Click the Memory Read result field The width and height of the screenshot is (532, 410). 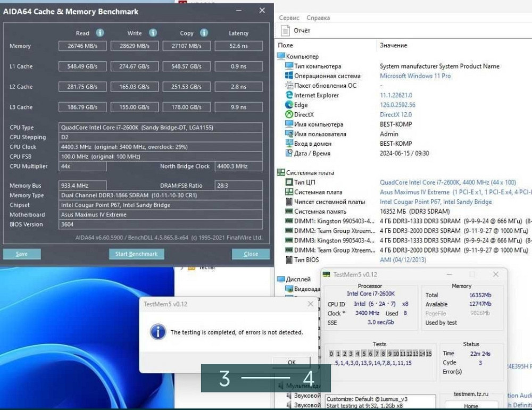[82, 46]
